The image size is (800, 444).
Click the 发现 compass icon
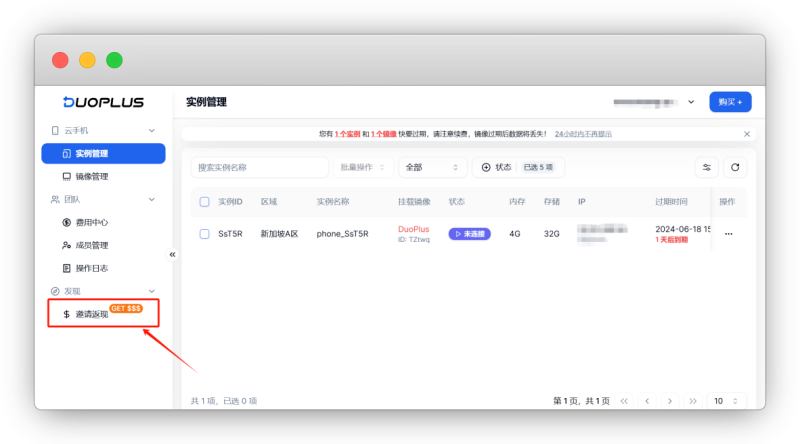coord(55,291)
